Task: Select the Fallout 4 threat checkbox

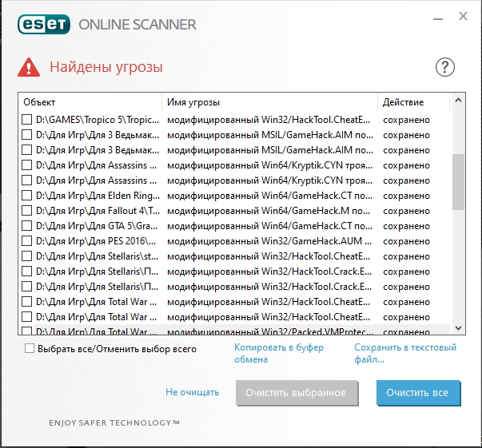Action: pos(26,210)
